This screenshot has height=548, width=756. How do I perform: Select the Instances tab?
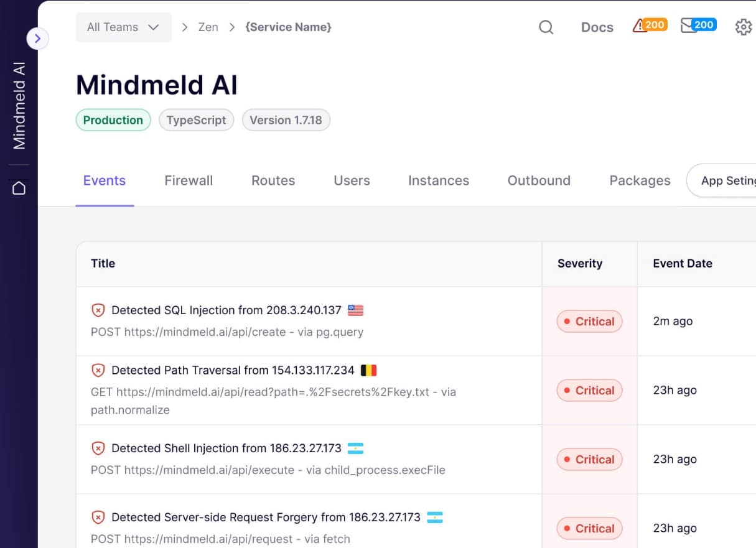(438, 180)
